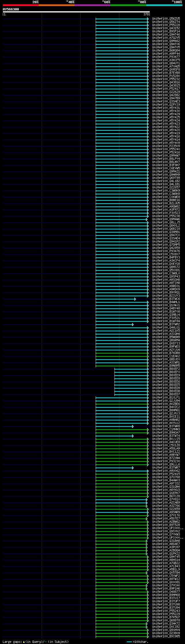The width and height of the screenshot is (185, 644).
Task: Select hit label UniRef100_D0EYG8
Action: [166, 264]
